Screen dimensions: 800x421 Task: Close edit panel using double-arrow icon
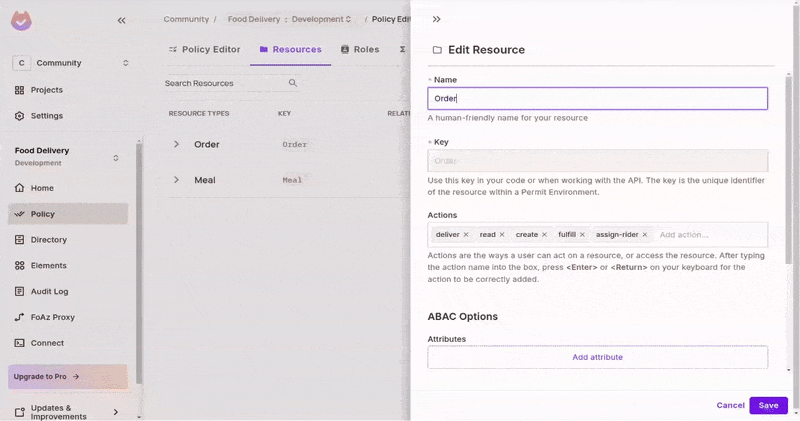[x=437, y=19]
